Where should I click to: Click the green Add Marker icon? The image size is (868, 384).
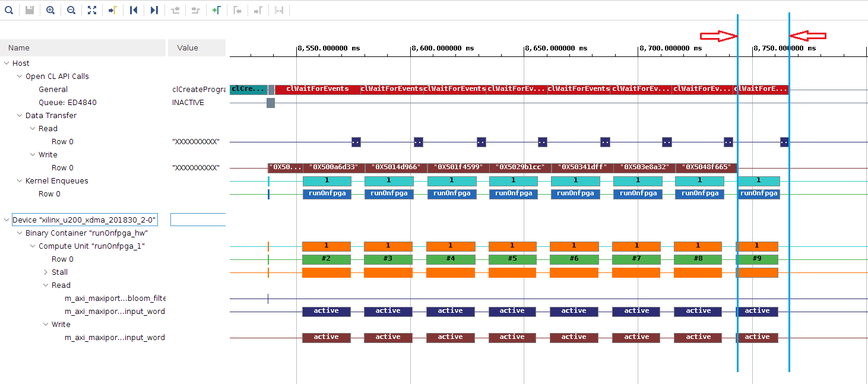[217, 10]
